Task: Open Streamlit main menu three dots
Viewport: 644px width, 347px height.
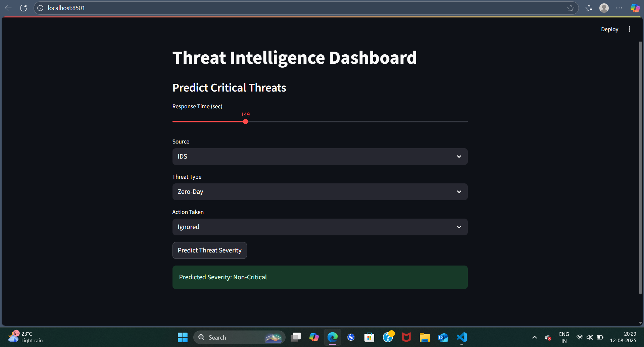Action: (x=629, y=29)
